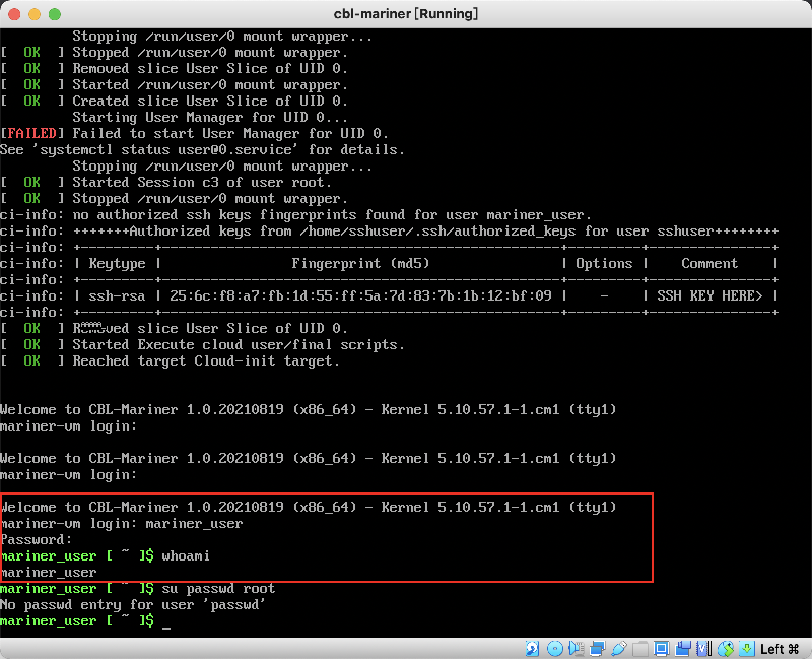Open network adapter status icon
Screen dimensions: 812x659
pos(597,648)
